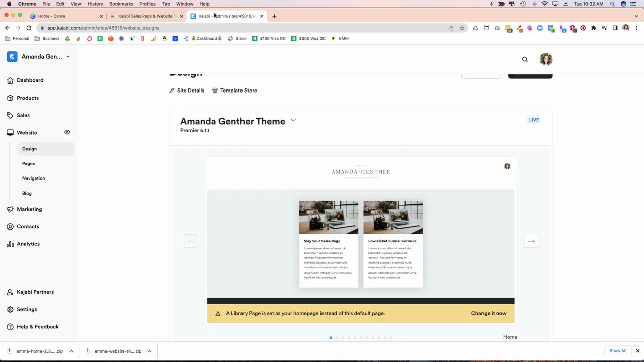
Task: Open the Bookmarks menu
Action: coord(121,4)
